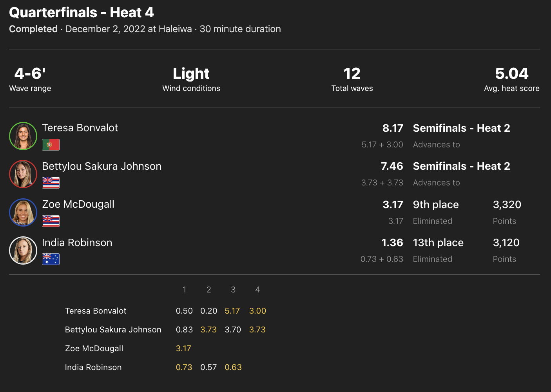This screenshot has height=392, width=551.
Task: Select Teresa Bonvalot's 5.17 wave score
Action: tap(232, 311)
